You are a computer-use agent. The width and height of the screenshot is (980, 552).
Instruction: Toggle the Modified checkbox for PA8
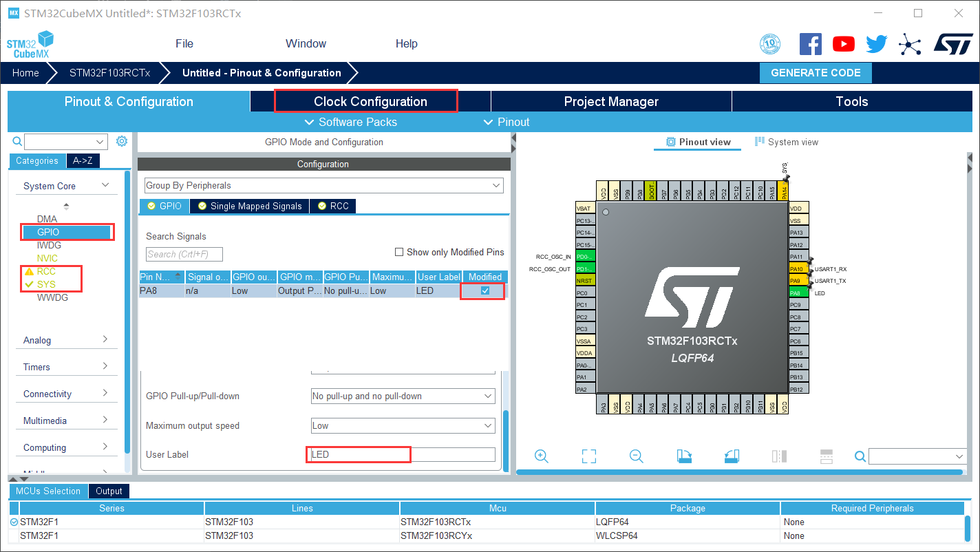click(x=485, y=291)
